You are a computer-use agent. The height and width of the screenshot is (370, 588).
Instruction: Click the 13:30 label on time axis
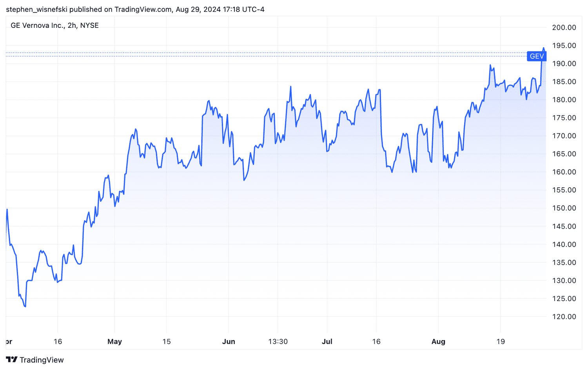[278, 341]
